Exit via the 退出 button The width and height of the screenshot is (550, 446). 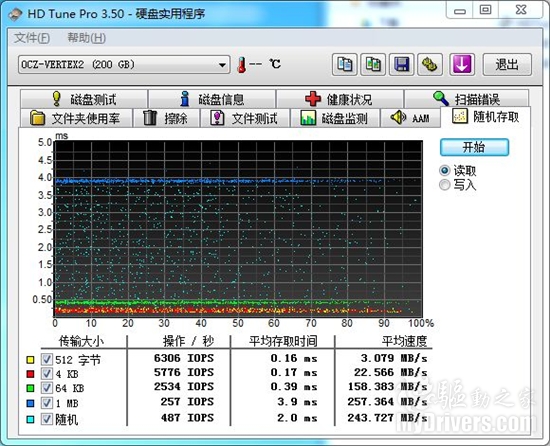tap(507, 65)
